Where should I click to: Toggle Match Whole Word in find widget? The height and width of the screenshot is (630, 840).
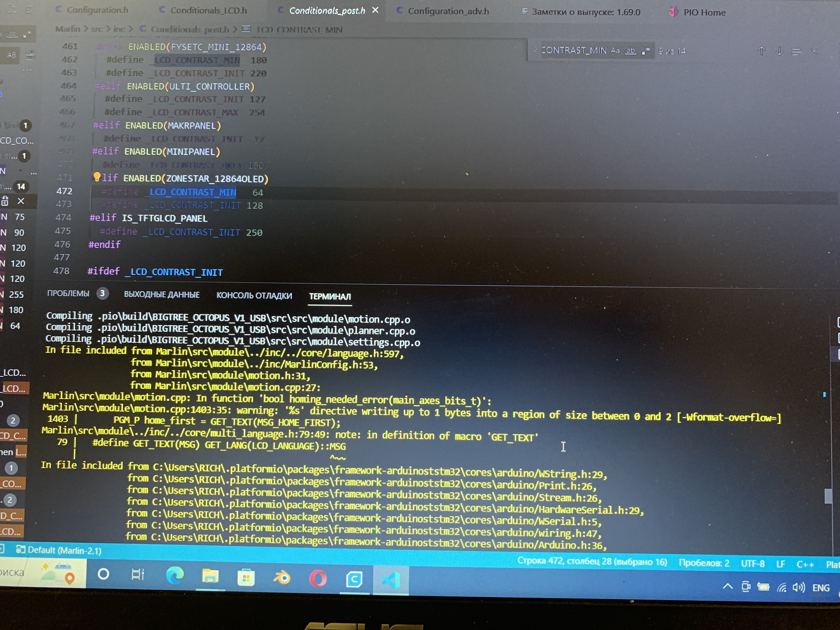click(x=631, y=50)
